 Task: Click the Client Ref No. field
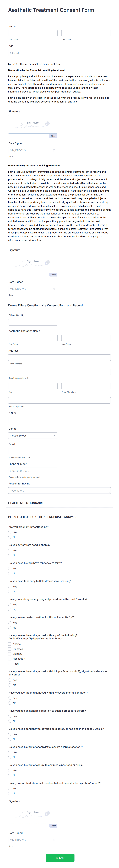(x=33, y=322)
